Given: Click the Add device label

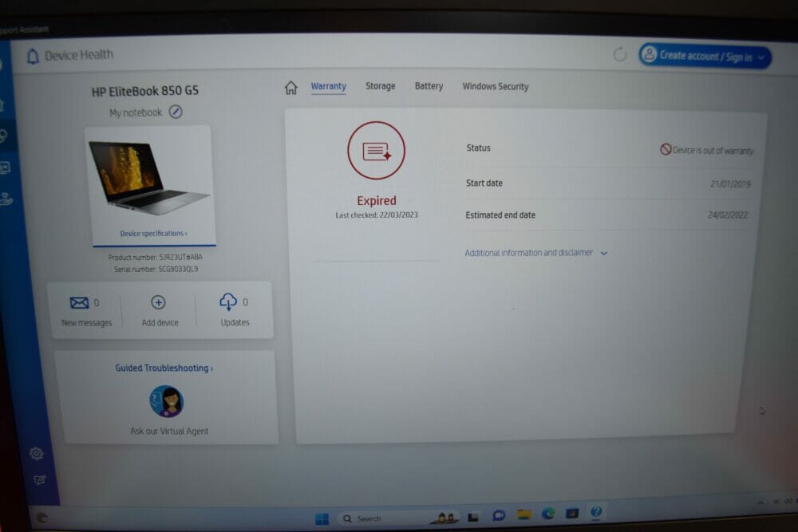Looking at the screenshot, I should pyautogui.click(x=160, y=322).
